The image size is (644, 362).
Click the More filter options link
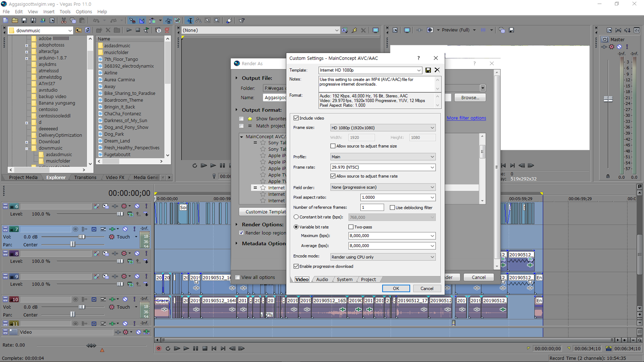466,118
